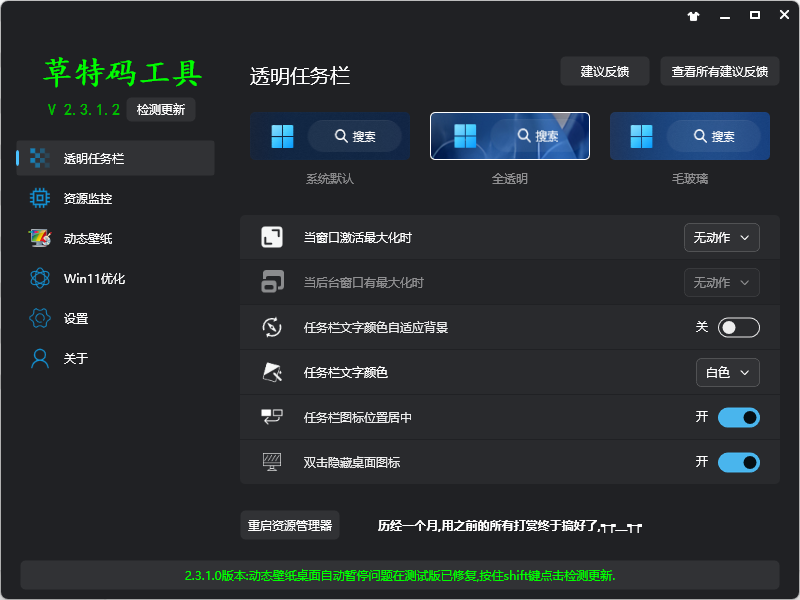Enable 任务栏文字颜色自适应背景 toggle
The width and height of the screenshot is (800, 600).
click(738, 327)
